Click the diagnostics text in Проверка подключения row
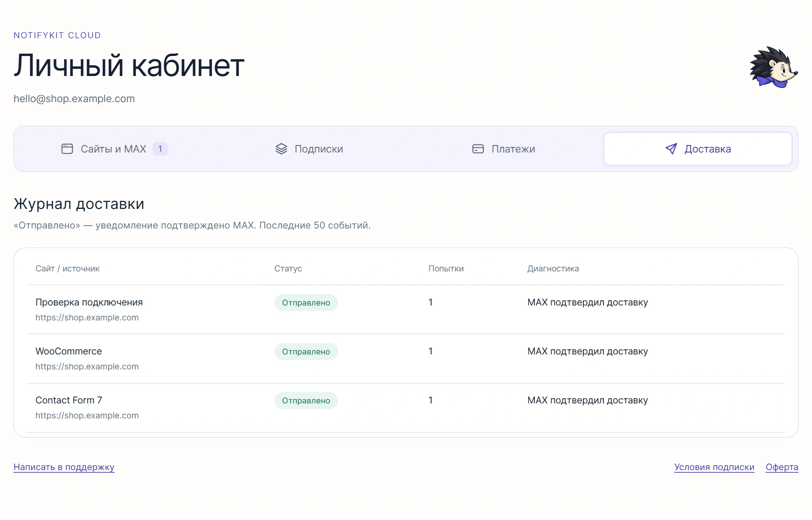Image resolution: width=812 pixels, height=520 pixels. (x=588, y=302)
